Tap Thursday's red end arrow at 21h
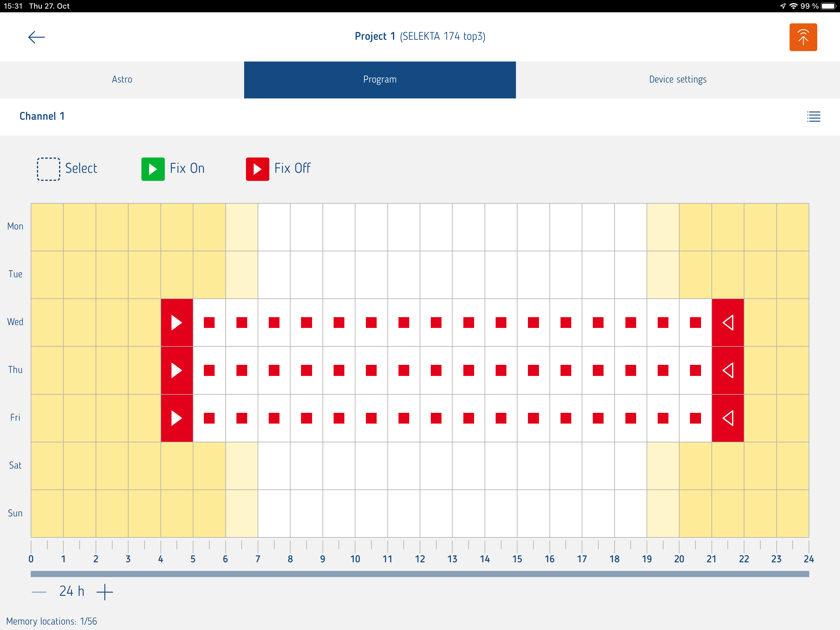 pos(727,370)
